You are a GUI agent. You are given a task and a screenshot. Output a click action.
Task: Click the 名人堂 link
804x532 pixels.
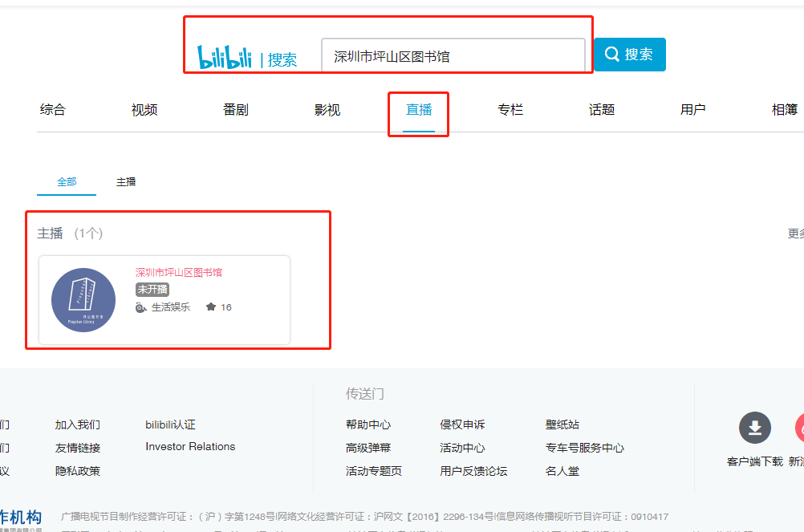pos(562,470)
